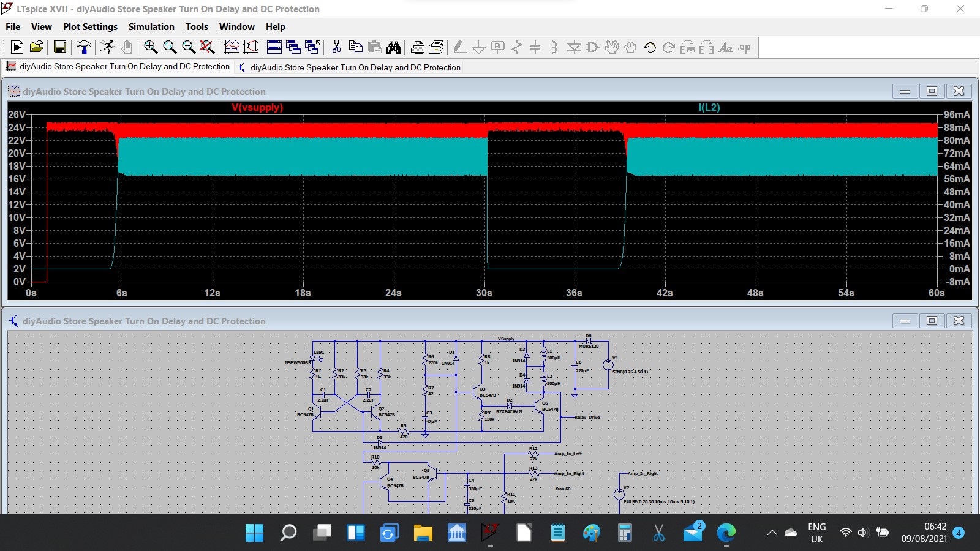This screenshot has width=980, height=551.
Task: Click the New Schematic toolbar icon
Action: (x=17, y=47)
